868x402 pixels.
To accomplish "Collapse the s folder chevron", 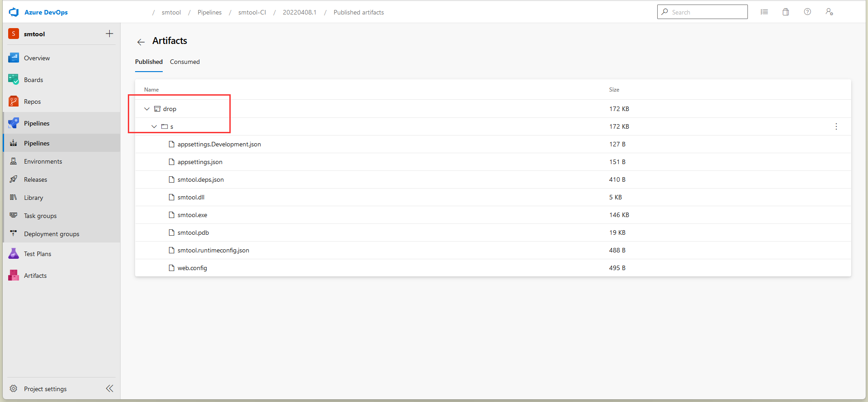I will point(154,126).
